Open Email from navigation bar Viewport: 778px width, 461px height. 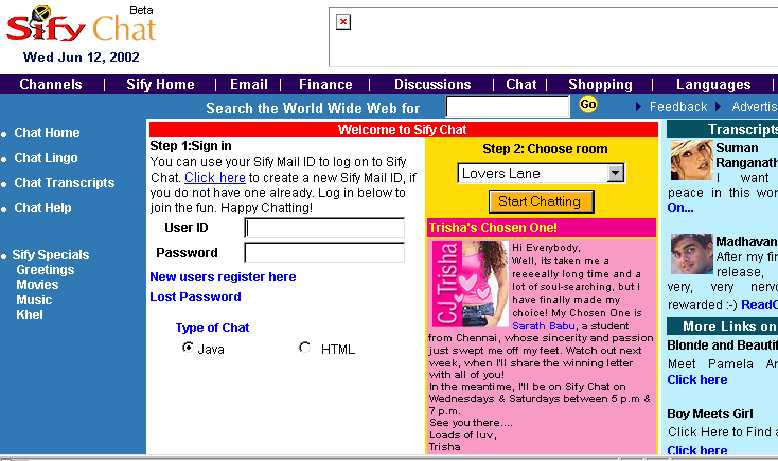click(x=249, y=84)
